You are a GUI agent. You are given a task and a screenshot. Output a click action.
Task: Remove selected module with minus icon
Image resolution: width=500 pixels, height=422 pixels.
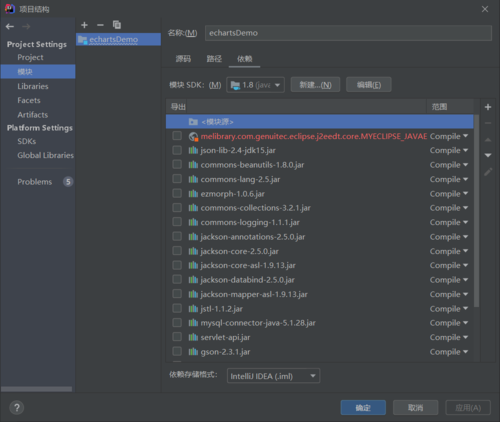(100, 25)
